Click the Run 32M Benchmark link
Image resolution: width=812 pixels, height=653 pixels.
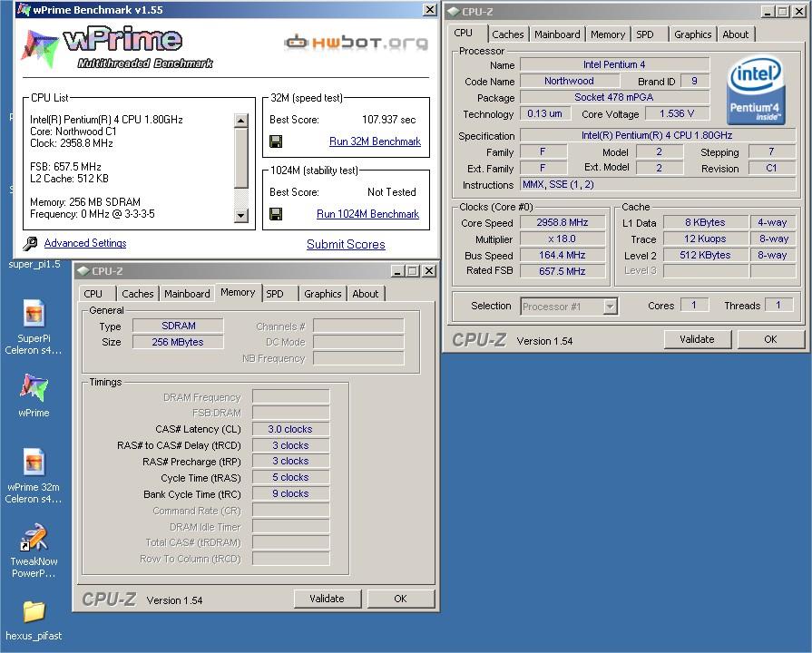pyautogui.click(x=375, y=141)
